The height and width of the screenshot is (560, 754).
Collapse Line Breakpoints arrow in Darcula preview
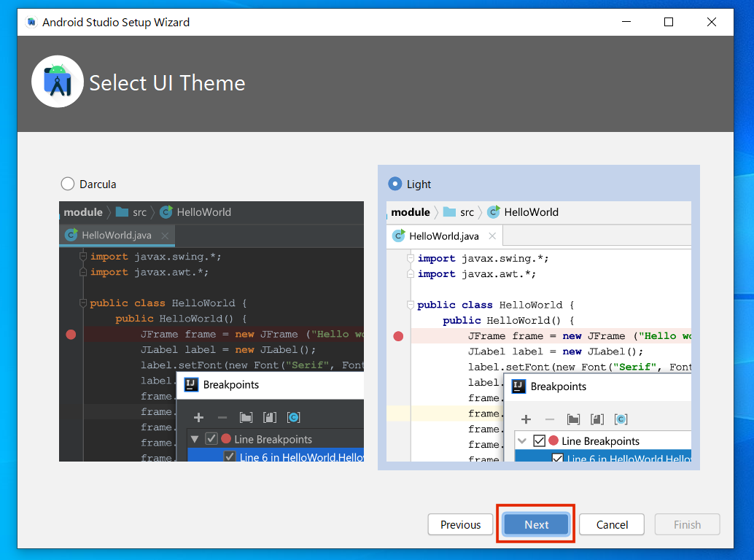tap(193, 439)
